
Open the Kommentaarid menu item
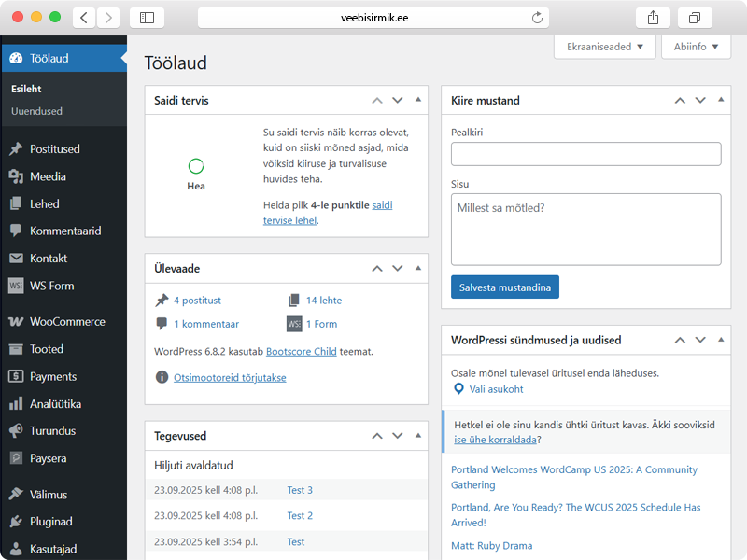tap(64, 231)
